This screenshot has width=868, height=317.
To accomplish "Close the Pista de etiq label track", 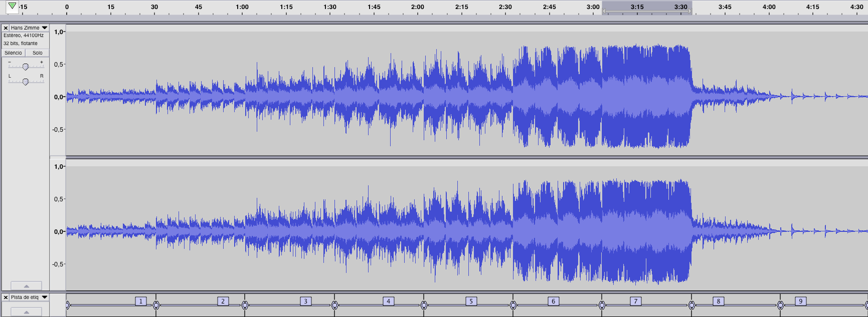I will point(6,297).
